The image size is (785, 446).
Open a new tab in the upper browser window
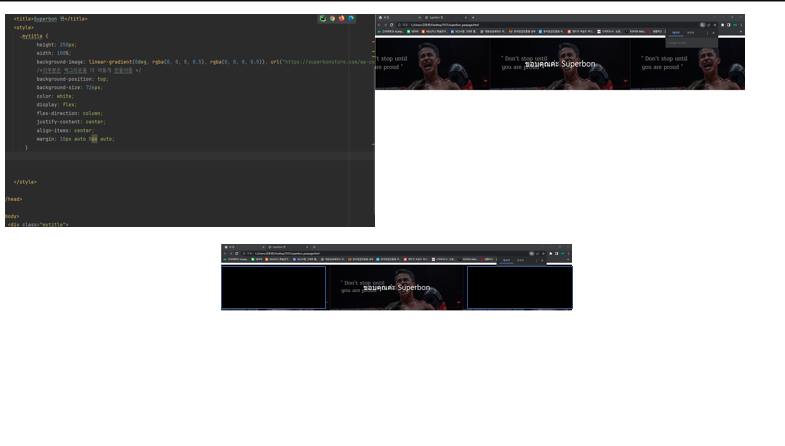(473, 18)
